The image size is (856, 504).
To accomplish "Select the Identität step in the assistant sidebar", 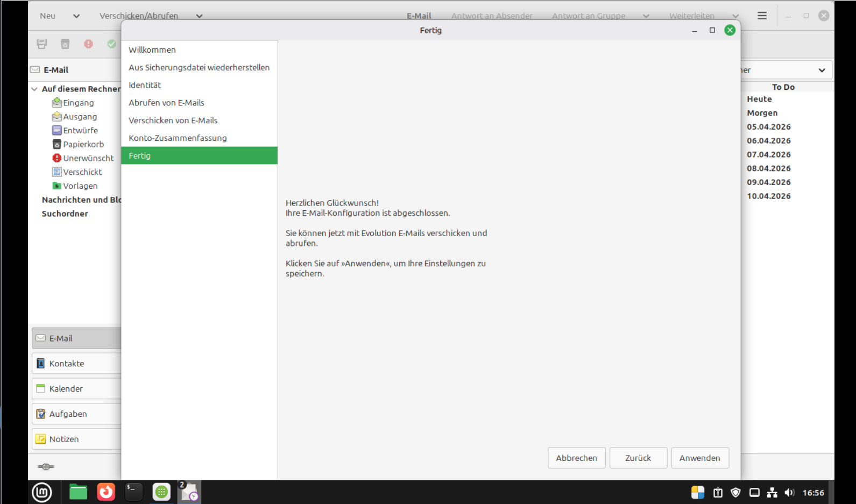I will [145, 85].
